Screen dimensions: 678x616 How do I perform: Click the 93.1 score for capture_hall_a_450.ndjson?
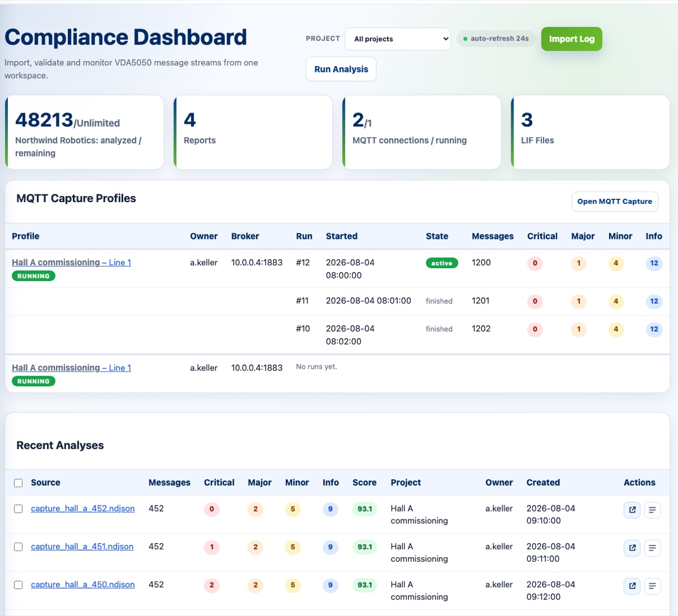[x=364, y=586]
